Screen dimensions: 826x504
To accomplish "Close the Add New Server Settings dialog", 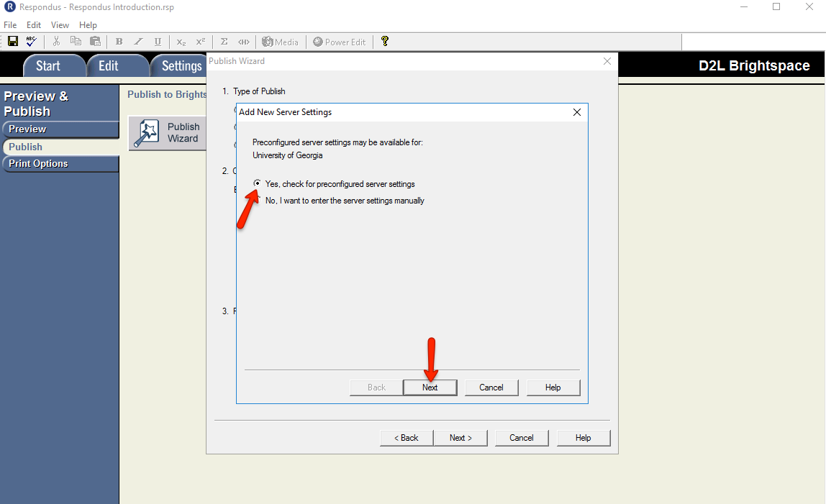I will [x=577, y=112].
